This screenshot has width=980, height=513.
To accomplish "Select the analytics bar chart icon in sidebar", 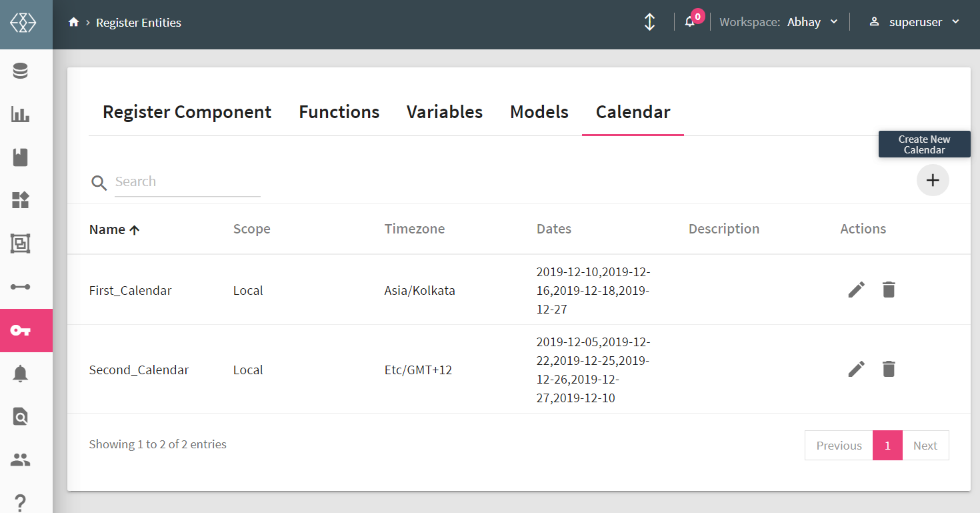I will click(19, 114).
